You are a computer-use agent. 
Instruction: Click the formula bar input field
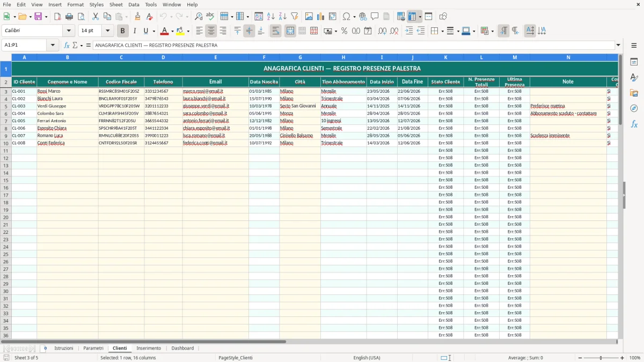point(354,45)
